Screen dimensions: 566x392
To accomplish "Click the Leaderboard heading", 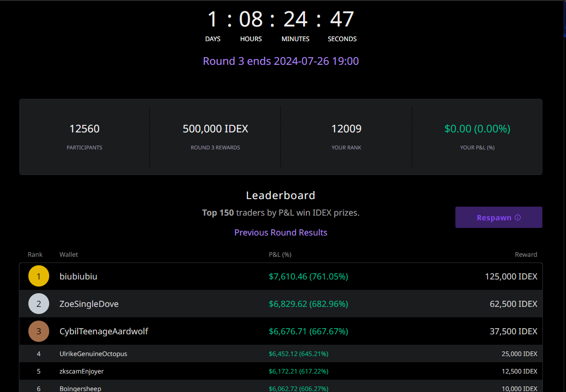I will click(x=281, y=195).
